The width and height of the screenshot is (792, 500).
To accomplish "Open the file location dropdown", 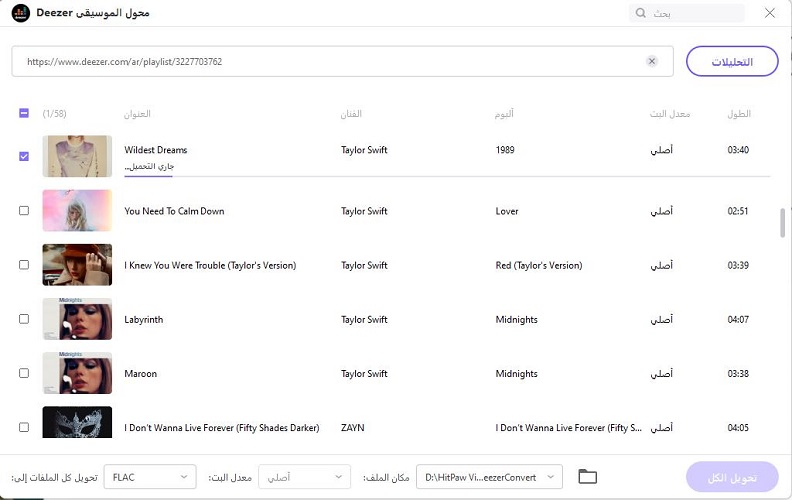I will click(489, 477).
